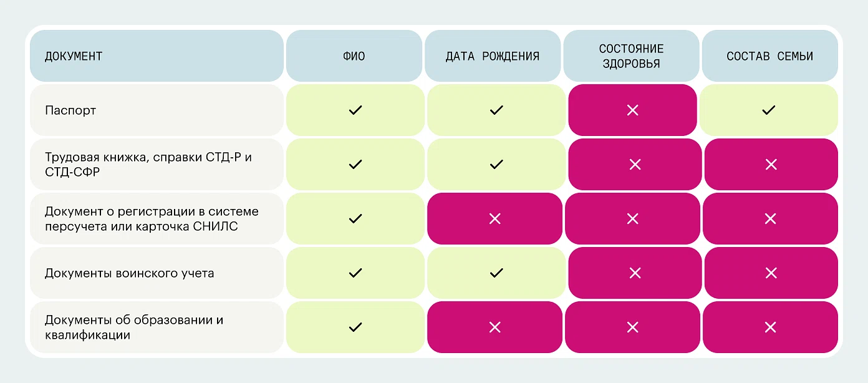Image resolution: width=868 pixels, height=383 pixels.
Task: Select the Дата рождения column header
Action: [493, 56]
